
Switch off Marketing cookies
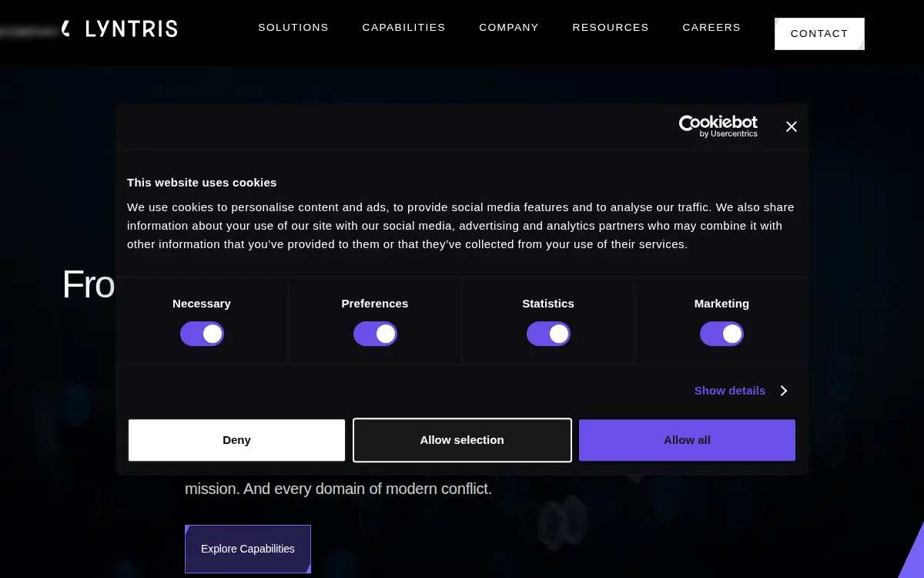click(721, 334)
